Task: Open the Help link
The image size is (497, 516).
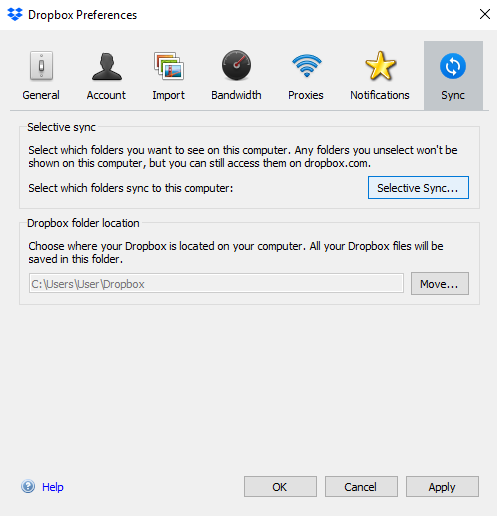Action: click(53, 487)
